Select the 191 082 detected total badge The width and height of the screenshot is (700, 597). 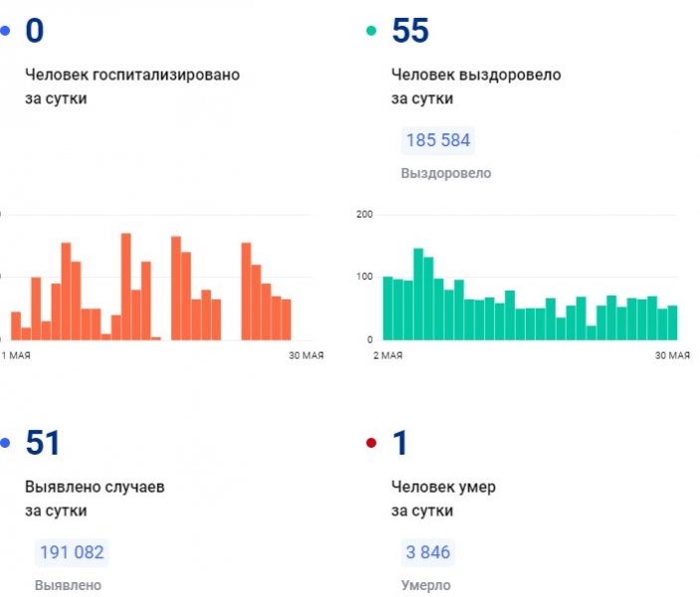pyautogui.click(x=72, y=552)
